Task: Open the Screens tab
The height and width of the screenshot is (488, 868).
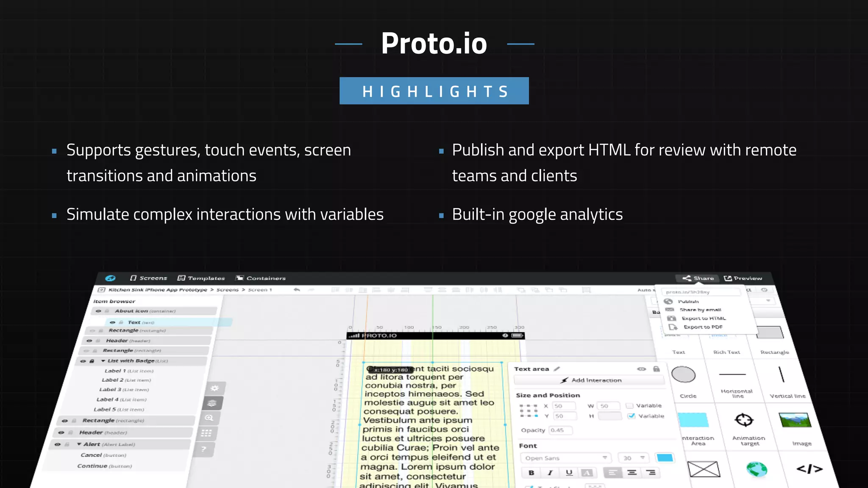Action: tap(149, 278)
